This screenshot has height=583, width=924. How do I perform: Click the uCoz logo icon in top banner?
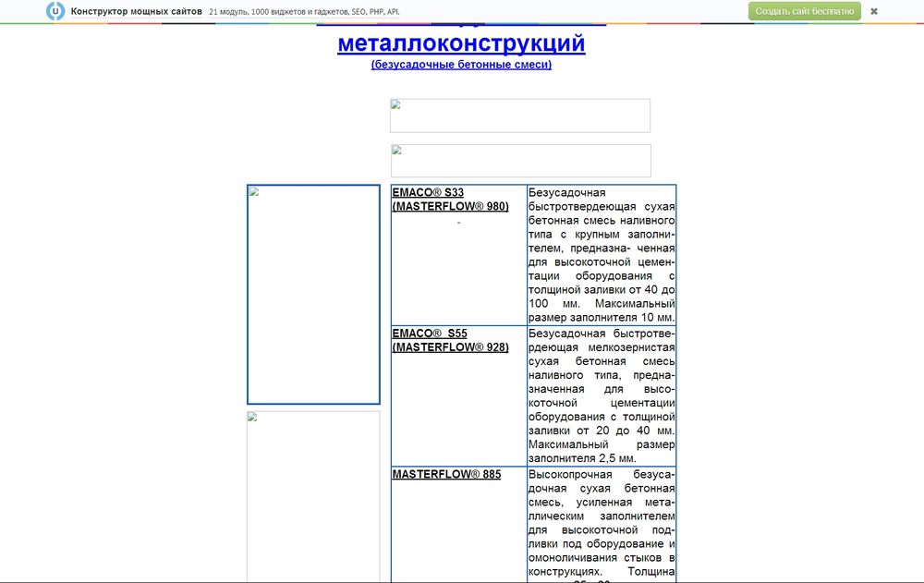pyautogui.click(x=55, y=11)
